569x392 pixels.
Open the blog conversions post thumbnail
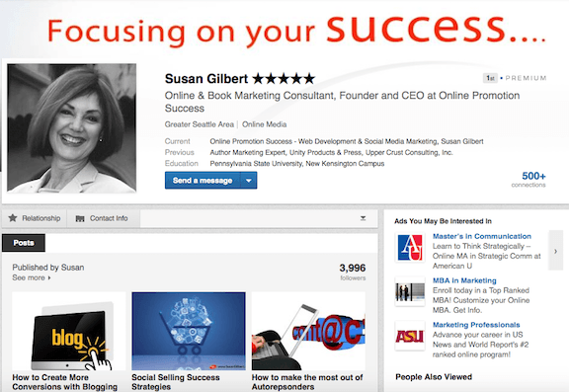(69, 331)
